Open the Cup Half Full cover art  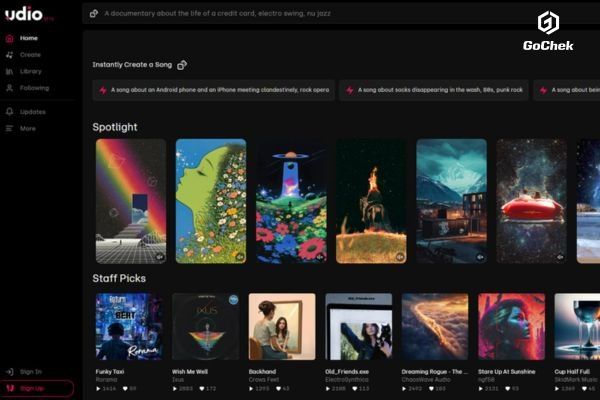pos(577,327)
